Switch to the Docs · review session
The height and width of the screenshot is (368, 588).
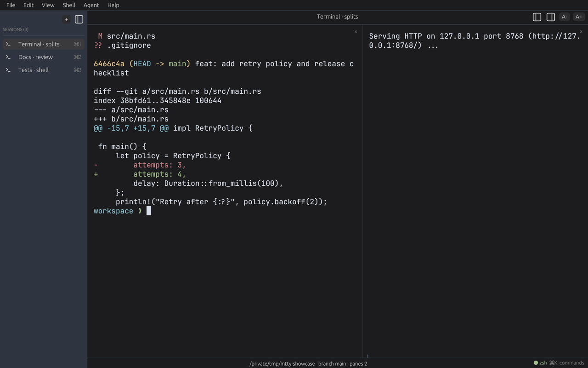(44, 57)
